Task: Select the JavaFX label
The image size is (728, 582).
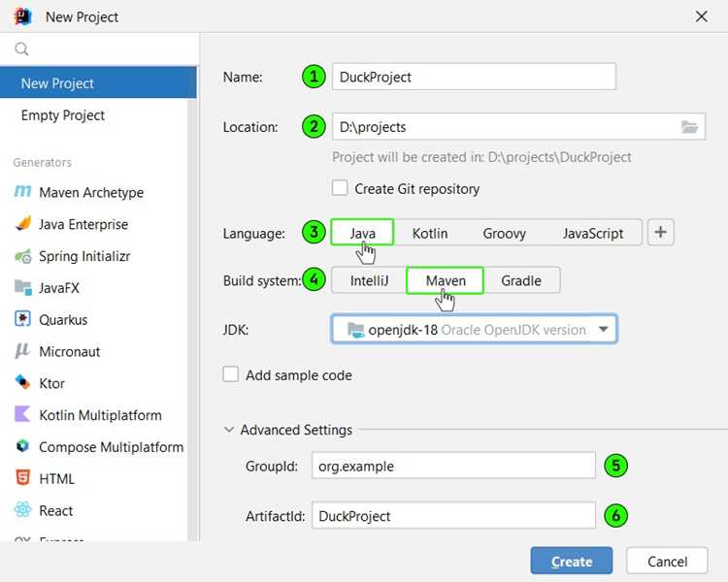Action: tap(59, 288)
